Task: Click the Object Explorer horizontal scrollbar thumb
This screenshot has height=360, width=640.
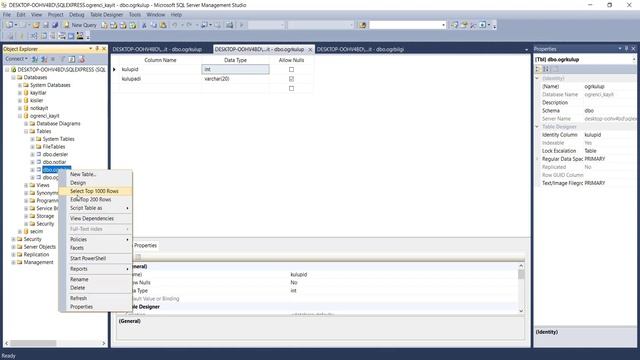Action: click(33, 343)
